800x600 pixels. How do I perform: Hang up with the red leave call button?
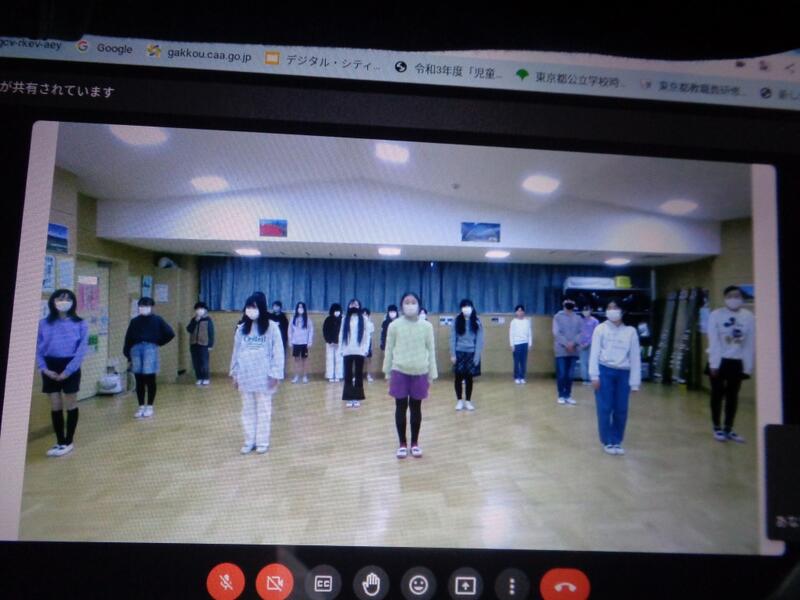point(565,586)
